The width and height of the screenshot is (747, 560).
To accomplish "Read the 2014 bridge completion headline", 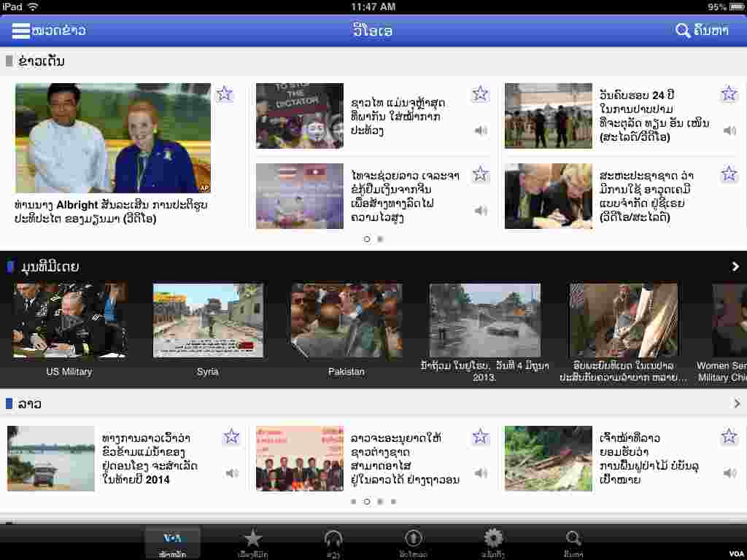I will point(150,459).
